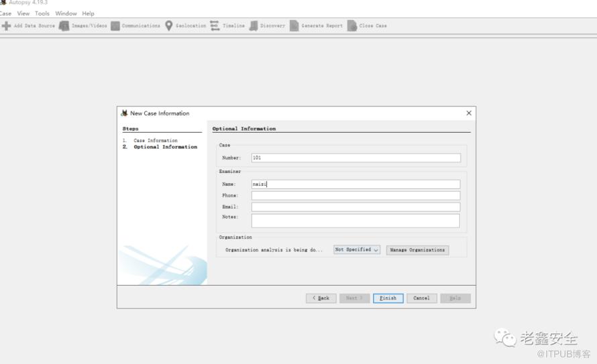Image resolution: width=597 pixels, height=364 pixels.
Task: Open the Window menu
Action: (66, 13)
